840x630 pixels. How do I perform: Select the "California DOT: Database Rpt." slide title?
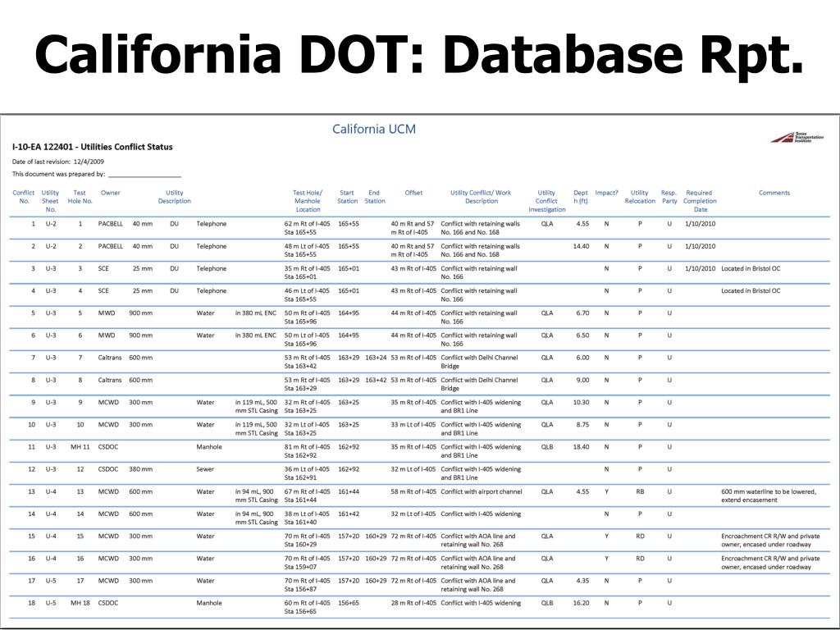click(419, 54)
